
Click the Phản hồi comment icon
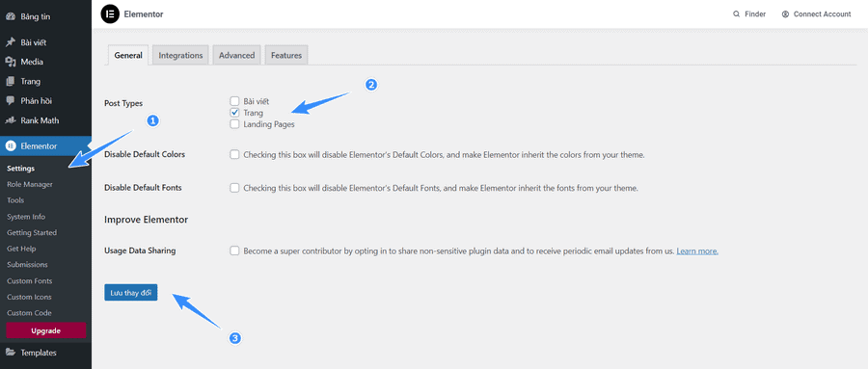[10, 101]
